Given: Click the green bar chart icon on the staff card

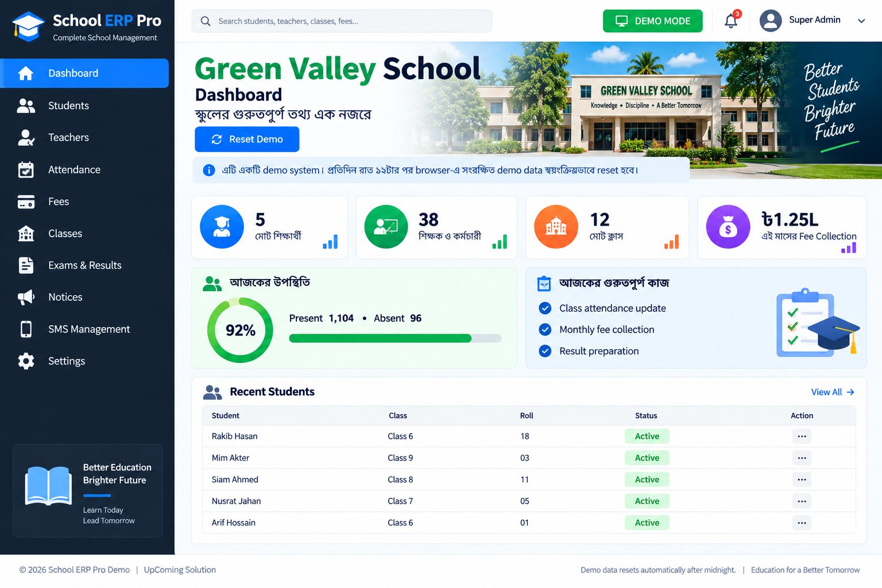Looking at the screenshot, I should point(500,242).
